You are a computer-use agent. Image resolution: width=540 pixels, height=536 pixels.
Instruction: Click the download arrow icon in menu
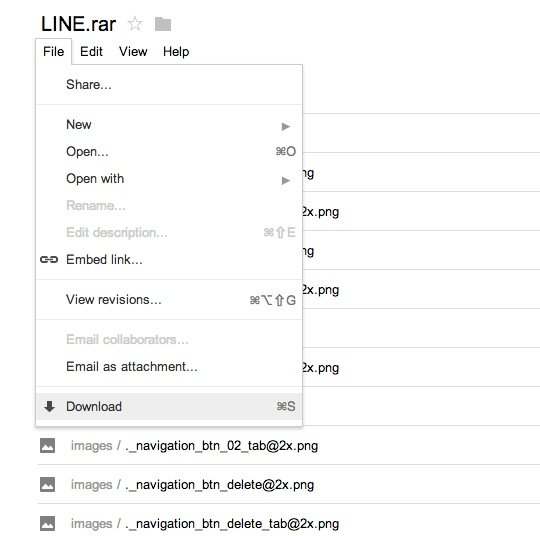(50, 406)
